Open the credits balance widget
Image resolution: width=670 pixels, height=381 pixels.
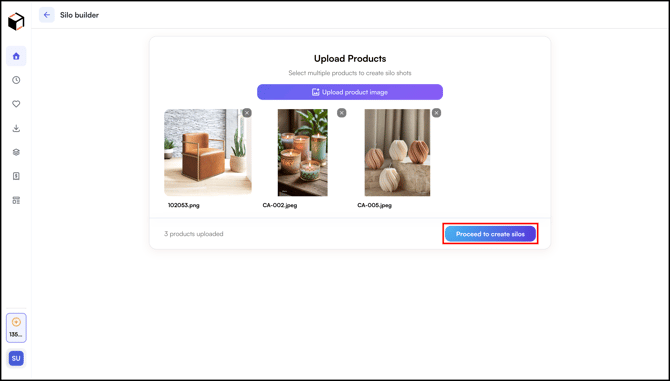[x=16, y=328]
